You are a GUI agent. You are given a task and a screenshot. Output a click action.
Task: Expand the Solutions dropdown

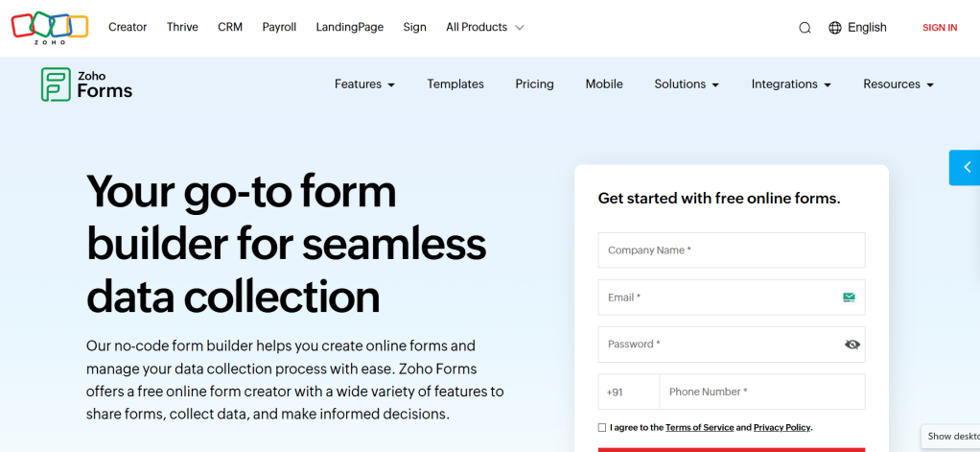coord(687,84)
